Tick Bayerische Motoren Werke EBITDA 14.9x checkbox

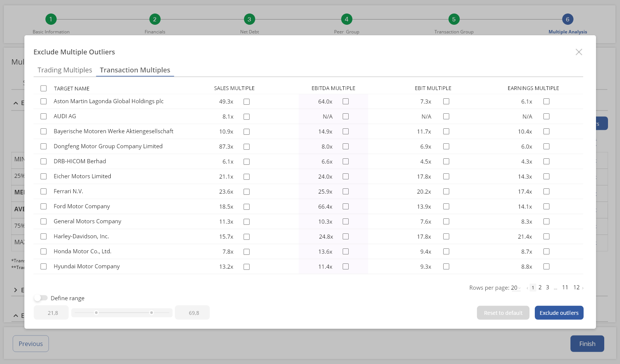pyautogui.click(x=346, y=131)
